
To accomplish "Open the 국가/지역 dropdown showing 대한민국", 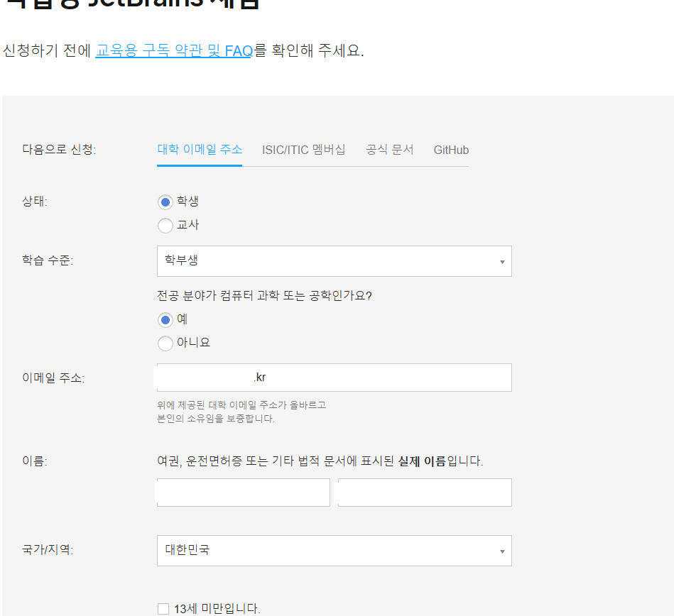I will coord(335,551).
